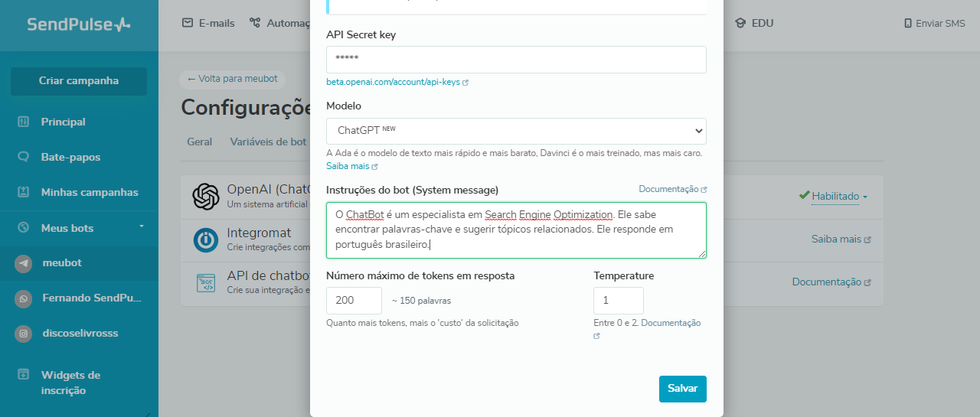Click the Principal dashboard icon
Screen dimensions: 980x417
click(24, 122)
